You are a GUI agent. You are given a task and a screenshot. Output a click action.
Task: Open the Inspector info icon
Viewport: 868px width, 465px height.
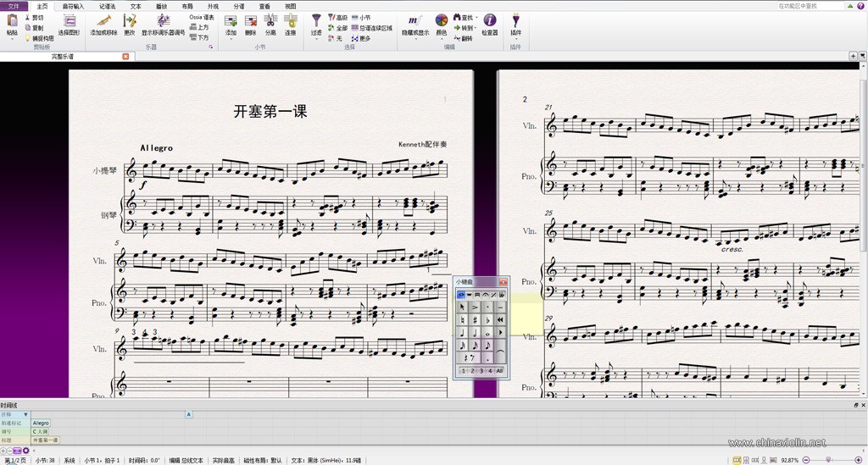[x=490, y=20]
